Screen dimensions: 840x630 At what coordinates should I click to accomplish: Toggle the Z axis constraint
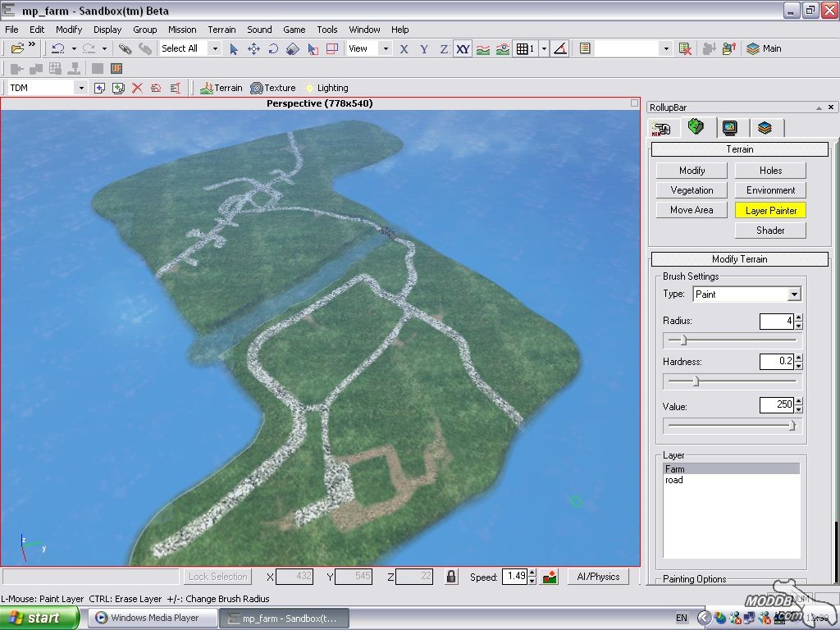[x=444, y=48]
